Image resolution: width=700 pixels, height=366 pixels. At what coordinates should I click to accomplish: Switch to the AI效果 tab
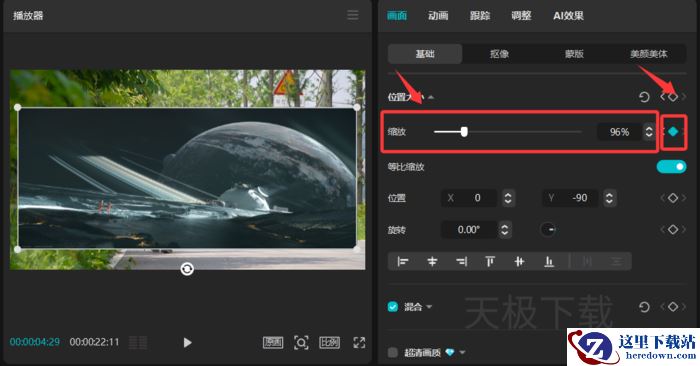pyautogui.click(x=568, y=16)
